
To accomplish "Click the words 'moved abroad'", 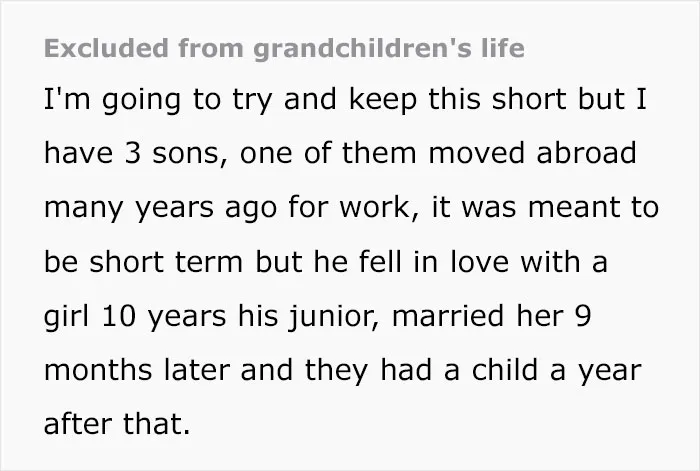I will click(532, 153).
